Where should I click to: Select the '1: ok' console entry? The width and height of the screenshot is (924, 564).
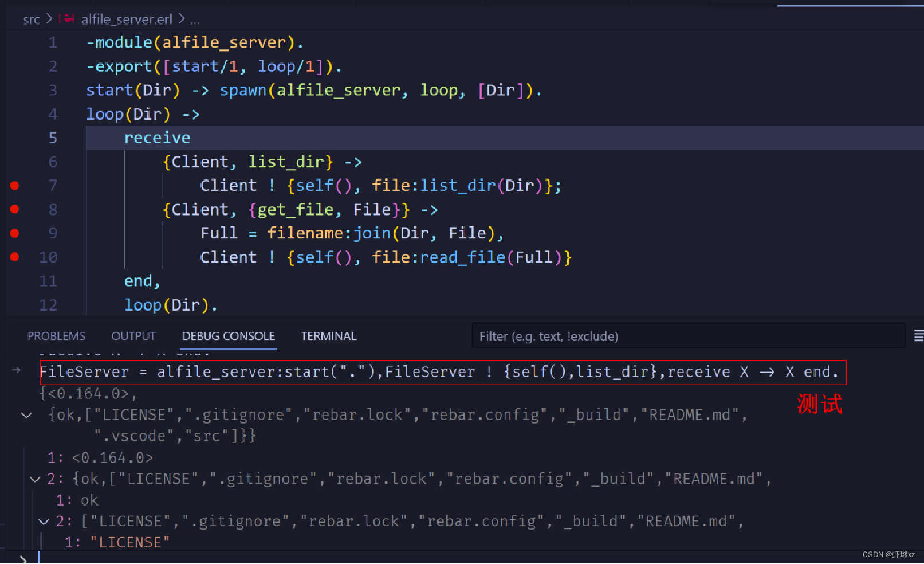(77, 500)
